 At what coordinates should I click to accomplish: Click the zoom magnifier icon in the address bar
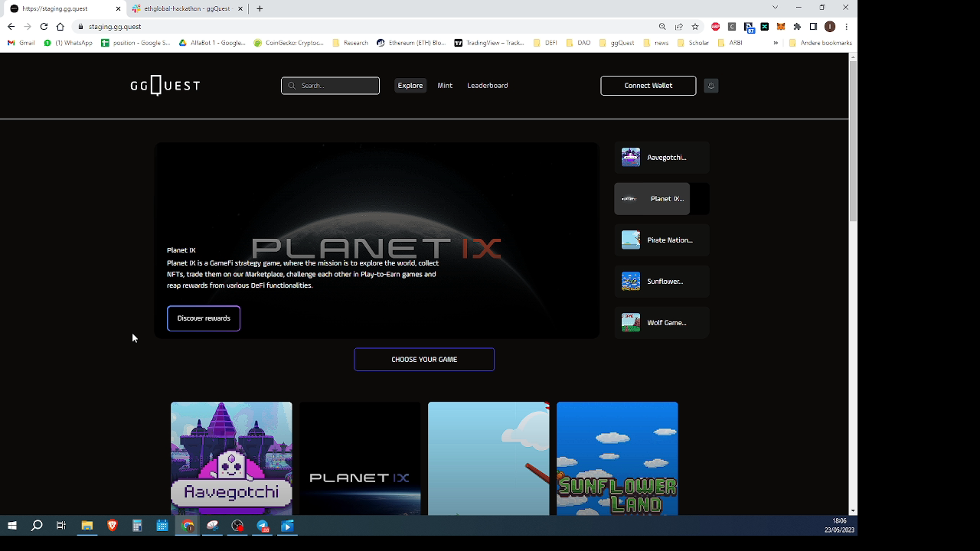pos(662,27)
